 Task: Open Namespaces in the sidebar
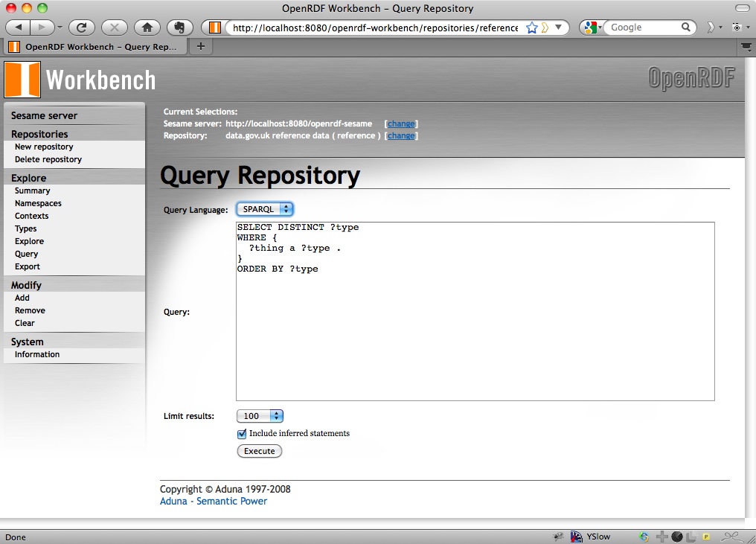tap(38, 203)
